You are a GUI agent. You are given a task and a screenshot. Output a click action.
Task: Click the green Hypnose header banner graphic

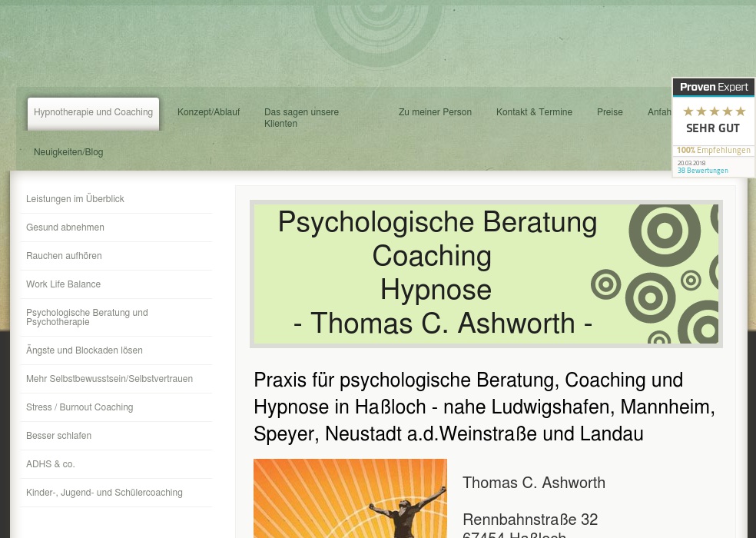486,273
